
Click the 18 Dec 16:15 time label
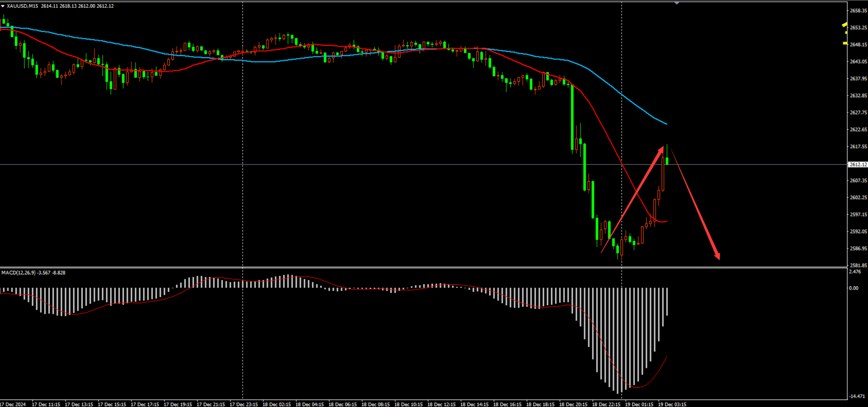pos(507,405)
